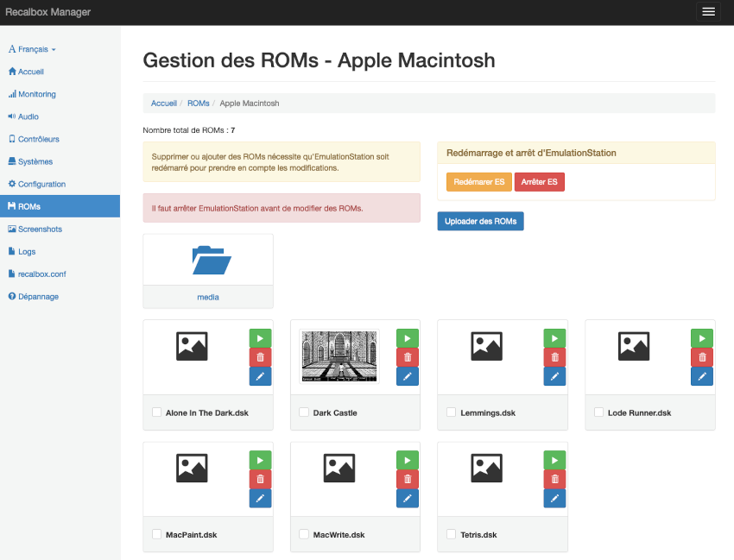Play MacWrite.dsk using the green icon
734x560 pixels.
coord(408,461)
